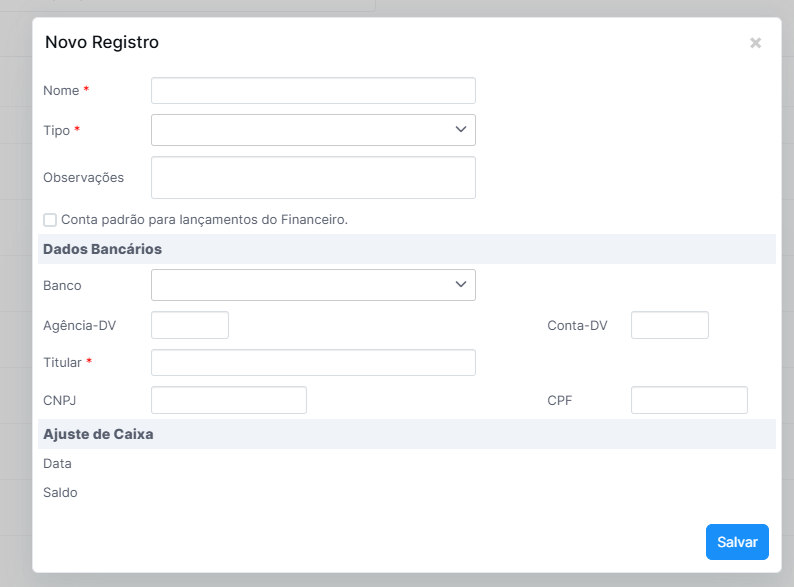Click the Tipo dropdown chevron arrow
The height and width of the screenshot is (587, 794).
coord(460,130)
